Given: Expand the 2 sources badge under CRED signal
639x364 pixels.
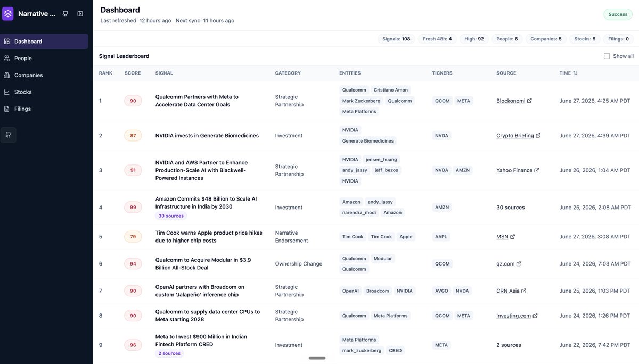Looking at the screenshot, I should (169, 353).
